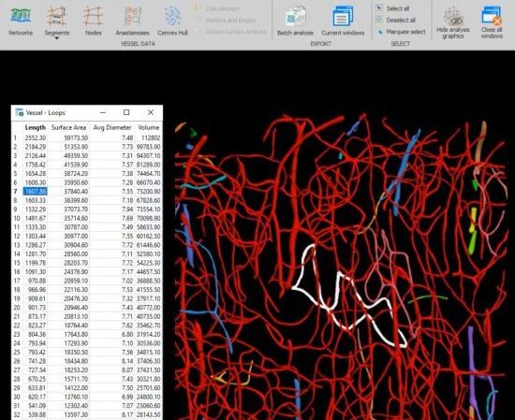515x420 pixels.
Task: Open the Networks vessel data icon
Action: tap(21, 21)
